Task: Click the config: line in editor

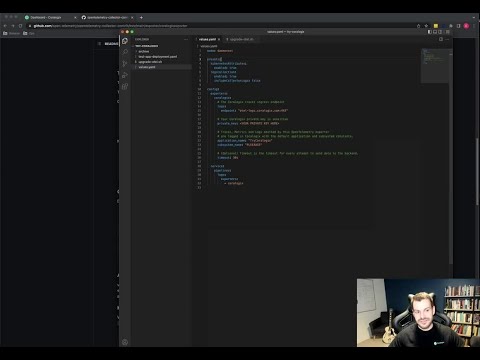Action: (213, 89)
